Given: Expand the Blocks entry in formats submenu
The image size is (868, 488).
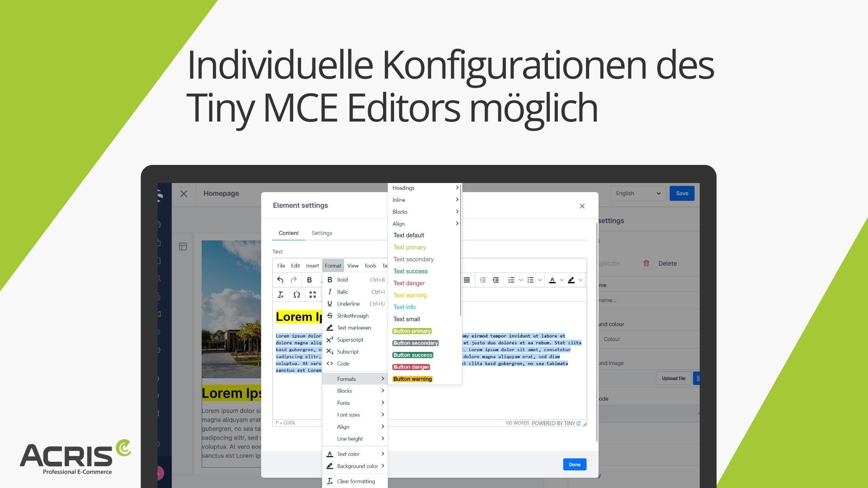Looking at the screenshot, I should (x=425, y=212).
